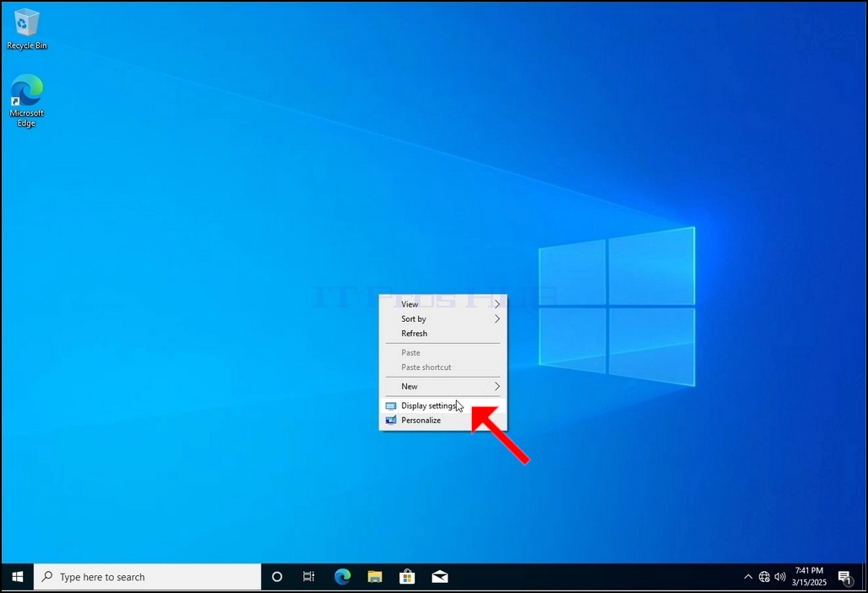
Task: Click the Type here to search box
Action: [x=147, y=577]
